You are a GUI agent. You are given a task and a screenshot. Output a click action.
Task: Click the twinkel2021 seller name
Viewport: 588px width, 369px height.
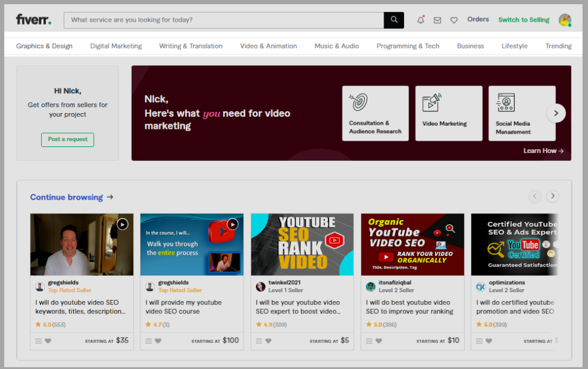click(284, 282)
